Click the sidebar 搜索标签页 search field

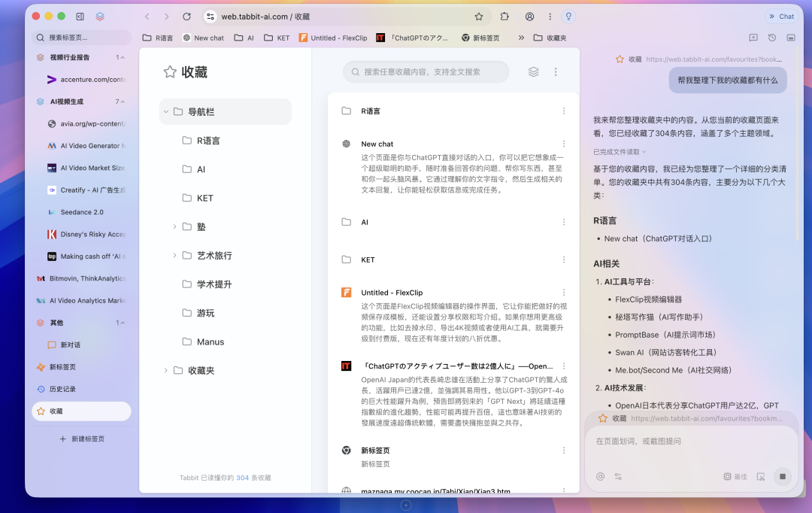(x=81, y=38)
